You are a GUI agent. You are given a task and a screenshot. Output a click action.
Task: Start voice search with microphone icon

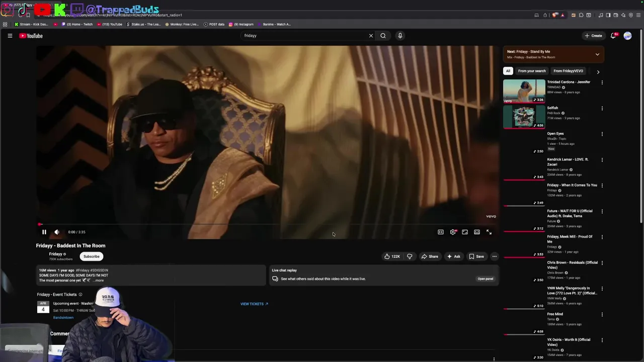[x=400, y=36]
